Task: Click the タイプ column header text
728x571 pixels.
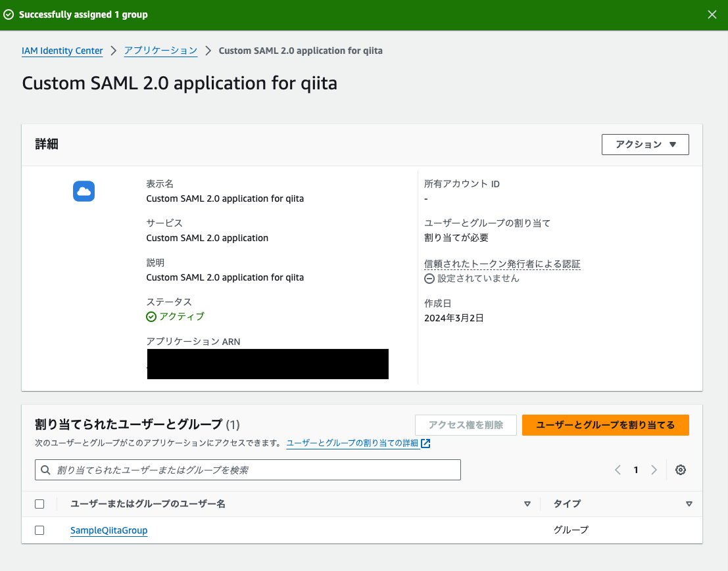Action: tap(567, 504)
